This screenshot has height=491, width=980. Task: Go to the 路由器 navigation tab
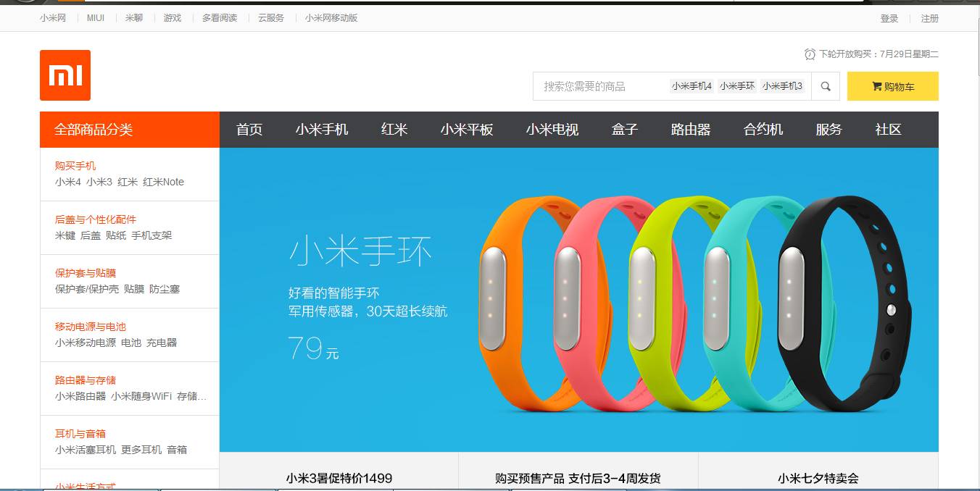[691, 130]
